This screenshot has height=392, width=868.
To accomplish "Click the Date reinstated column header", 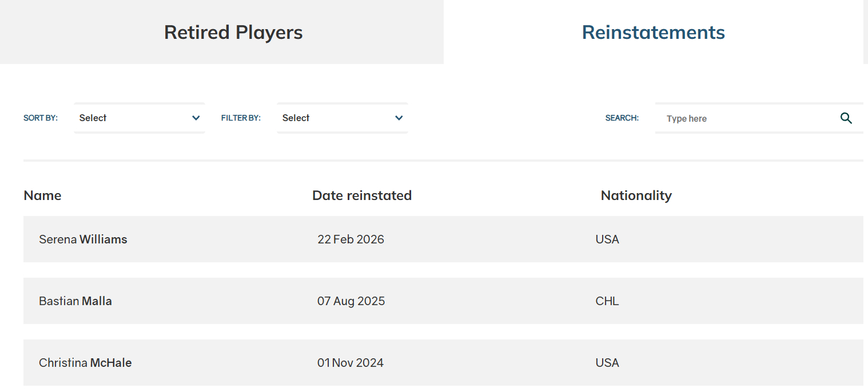I will [362, 195].
